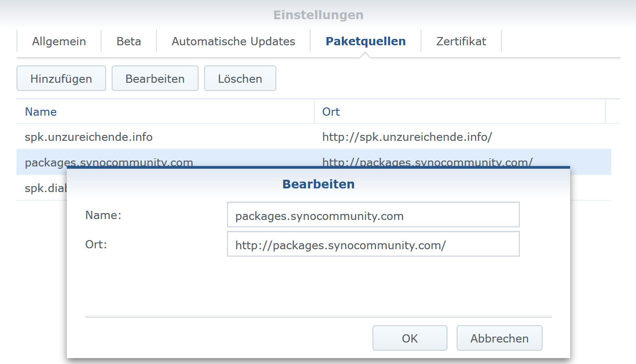Click into the Ort URL input field

coord(373,245)
